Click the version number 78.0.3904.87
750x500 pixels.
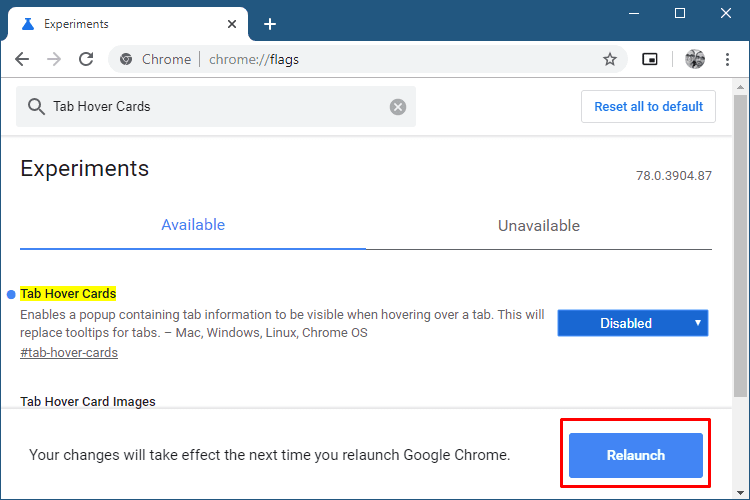[673, 176]
